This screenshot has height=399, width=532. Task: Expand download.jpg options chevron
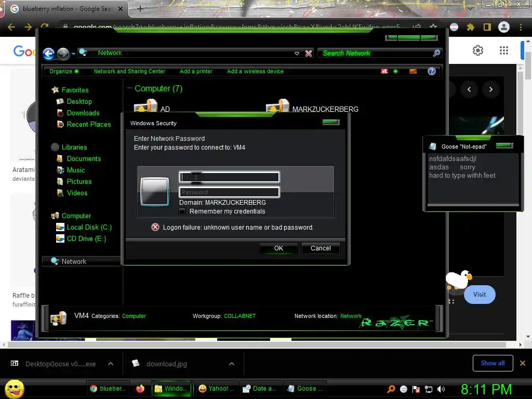click(x=232, y=364)
